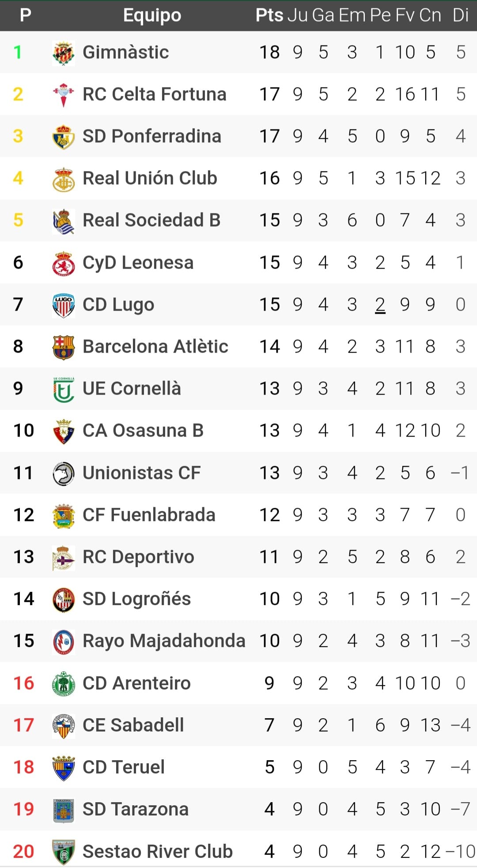Click the Barcelona Atlètic crest
The width and height of the screenshot is (477, 868).
63,347
